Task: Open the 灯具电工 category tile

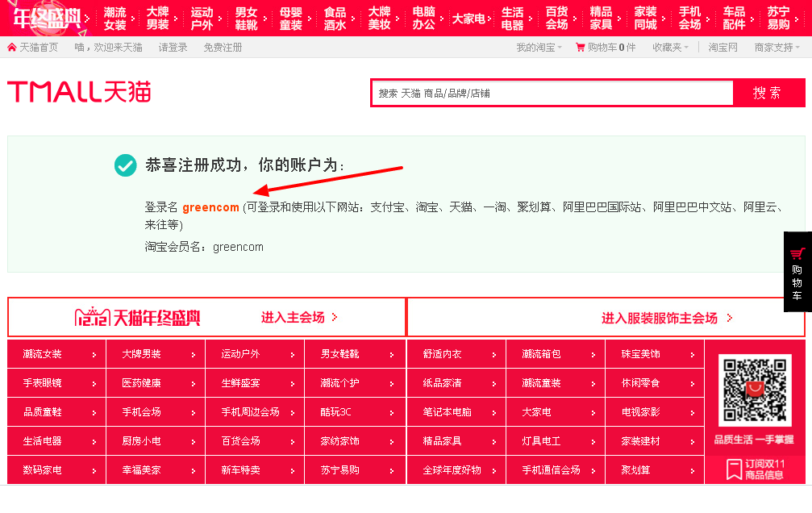Action: tap(556, 441)
